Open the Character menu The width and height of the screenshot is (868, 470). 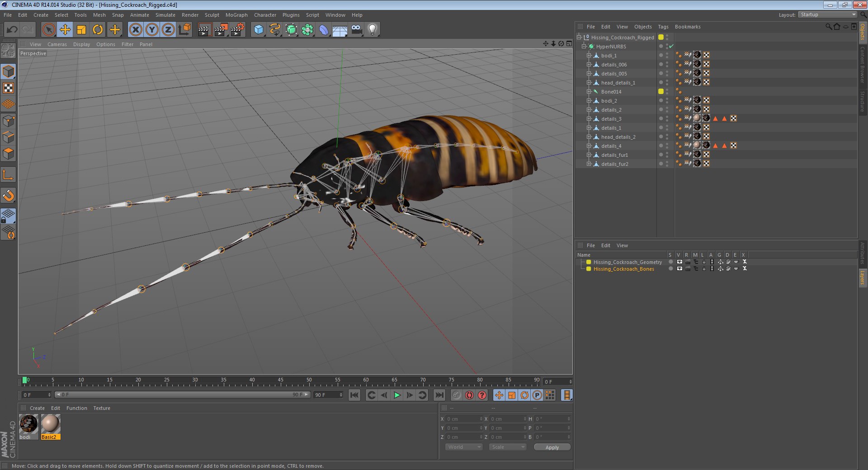265,15
